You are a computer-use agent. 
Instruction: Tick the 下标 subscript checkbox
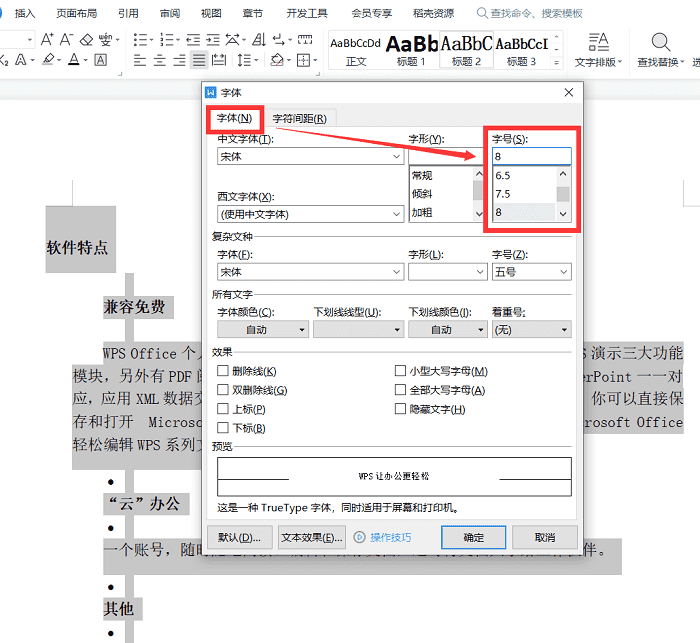(x=223, y=428)
